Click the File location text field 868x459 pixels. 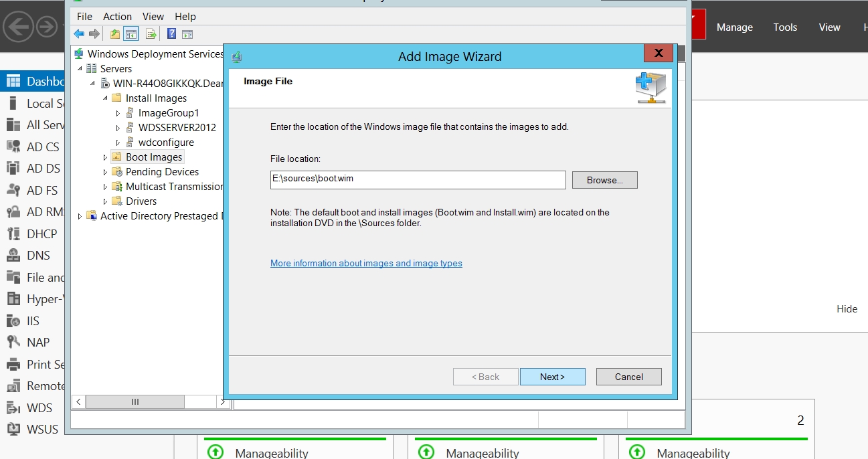pyautogui.click(x=418, y=180)
